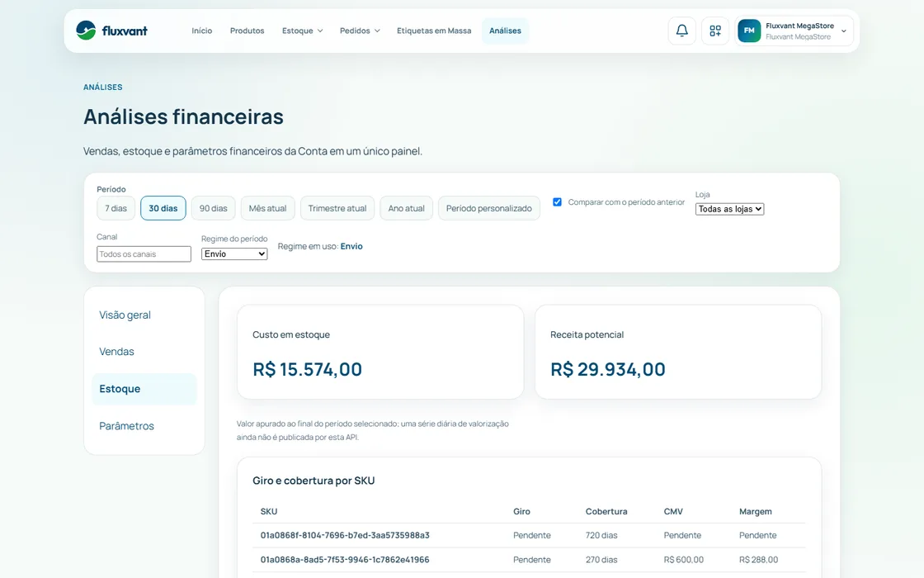924x578 pixels.
Task: Click SKU 01a0868a-8ad5-7f53-9946-1c7862e41966
Action: tap(345, 560)
